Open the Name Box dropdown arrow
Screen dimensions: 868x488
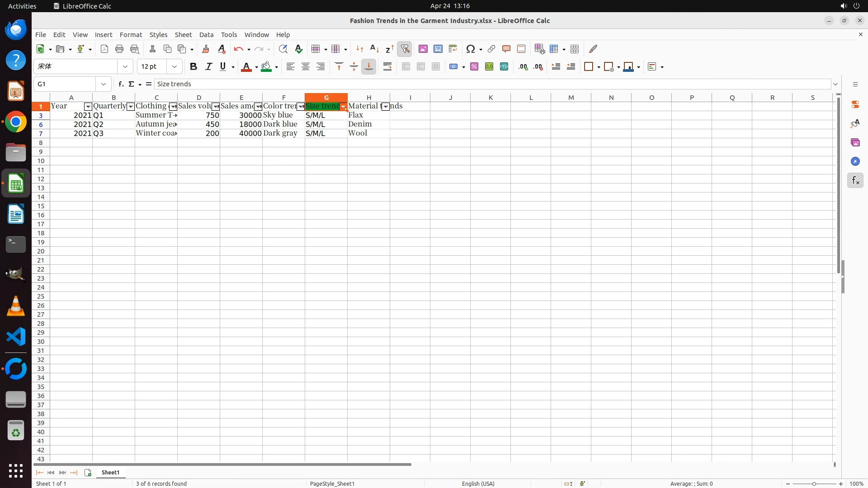tap(104, 84)
